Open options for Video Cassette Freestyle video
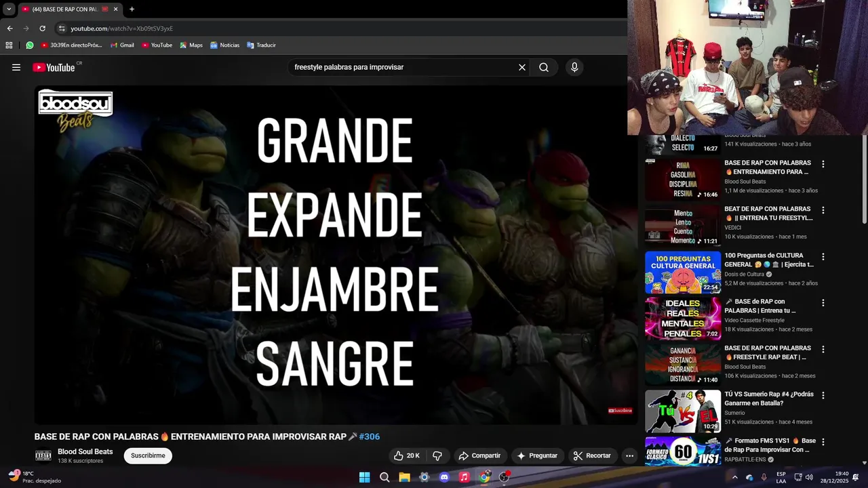Viewport: 868px width, 488px height. point(823,303)
